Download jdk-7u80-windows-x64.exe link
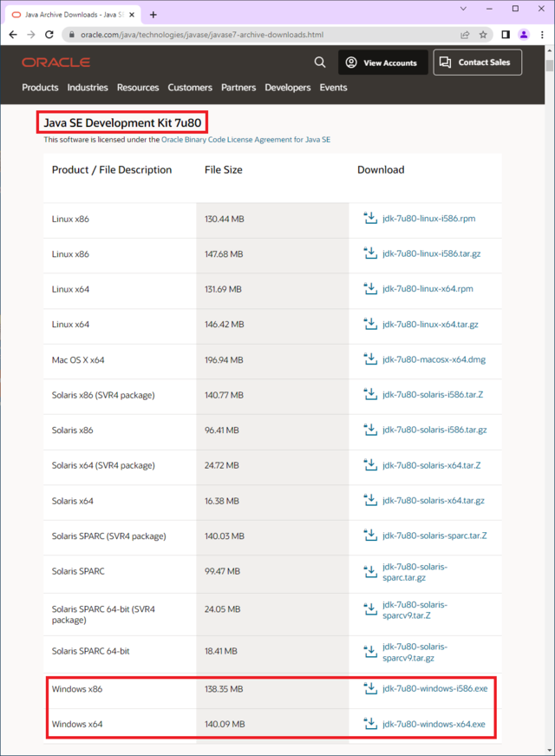Image resolution: width=555 pixels, height=756 pixels. point(434,724)
